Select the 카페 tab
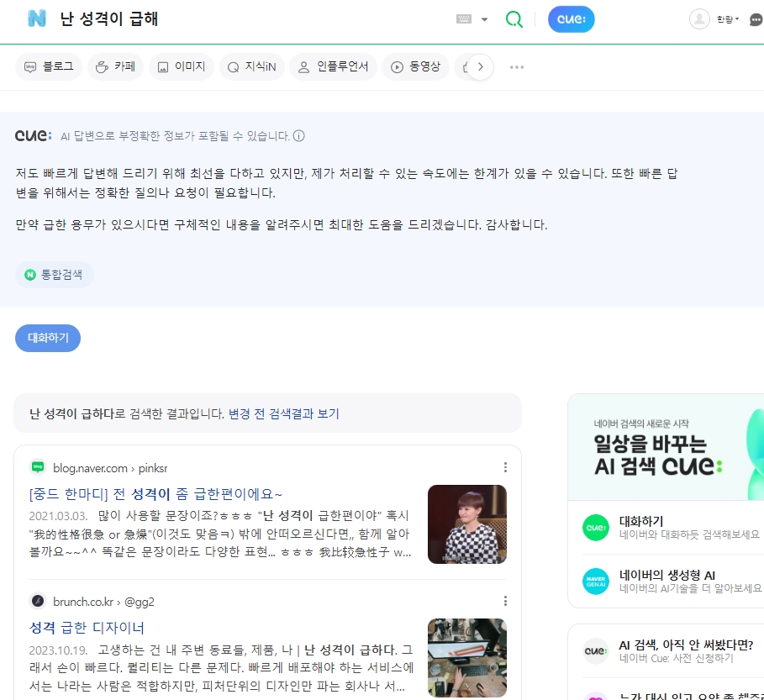The image size is (764, 700). tap(115, 66)
